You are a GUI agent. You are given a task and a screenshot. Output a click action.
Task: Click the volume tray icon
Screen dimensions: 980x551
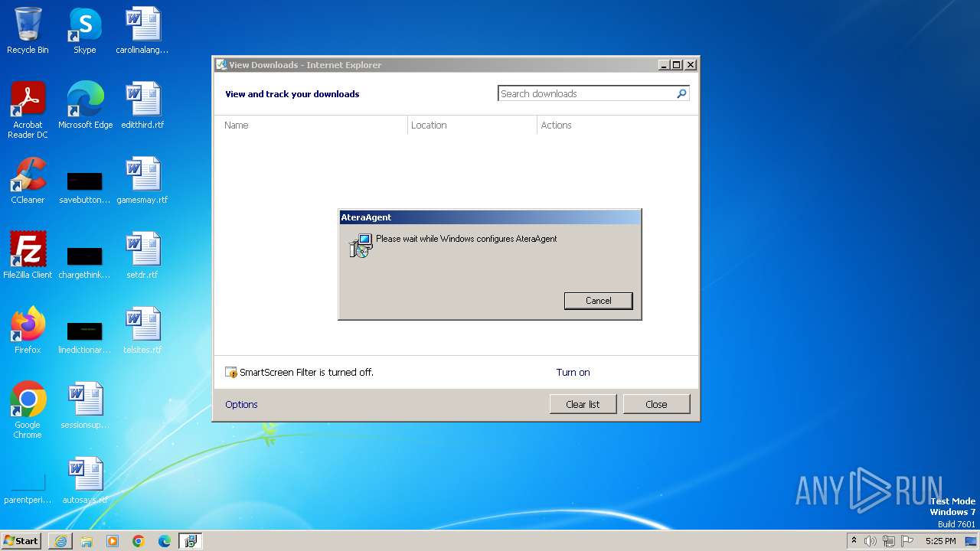pyautogui.click(x=871, y=541)
